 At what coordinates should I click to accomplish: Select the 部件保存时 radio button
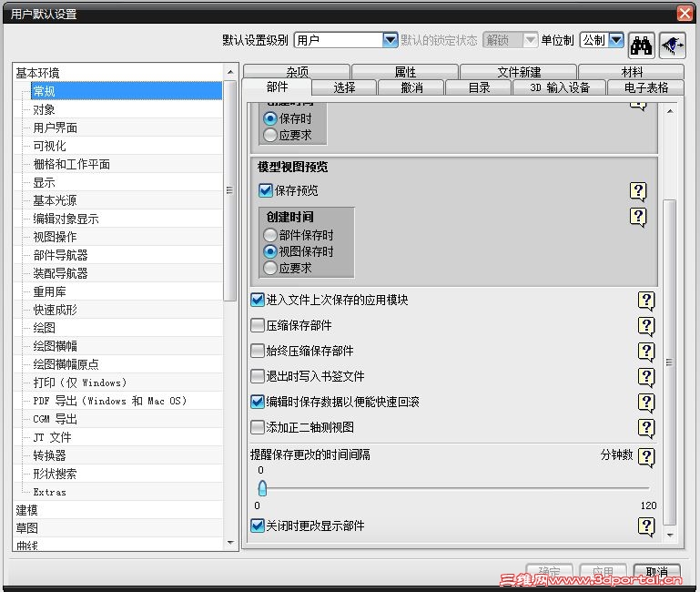coord(270,235)
